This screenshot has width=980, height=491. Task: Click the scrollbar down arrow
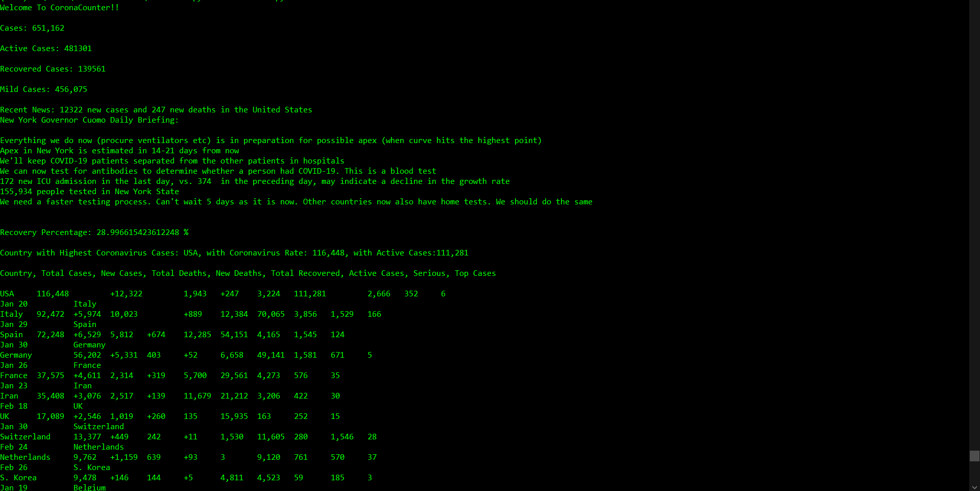click(974, 487)
